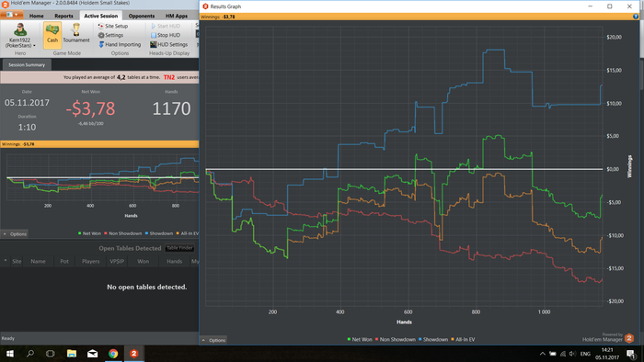644x362 pixels.
Task: Expand Options under the session summary graph
Action: [x=15, y=234]
